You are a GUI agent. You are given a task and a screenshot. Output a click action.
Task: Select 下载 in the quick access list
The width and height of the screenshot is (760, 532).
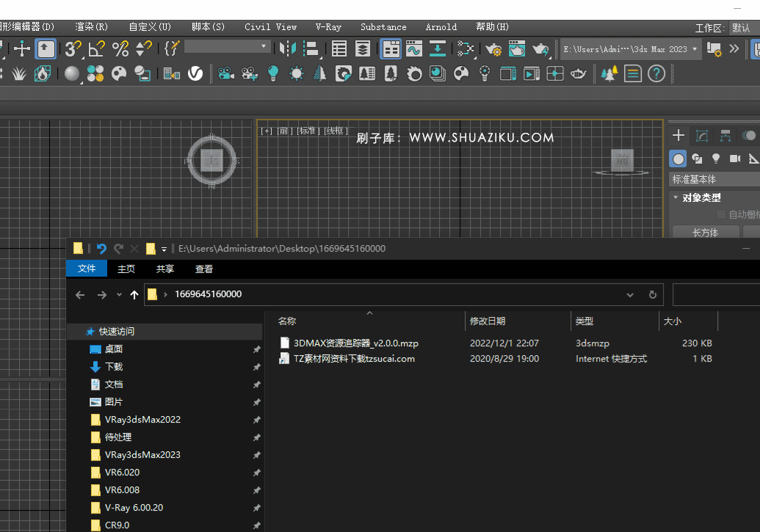(114, 367)
